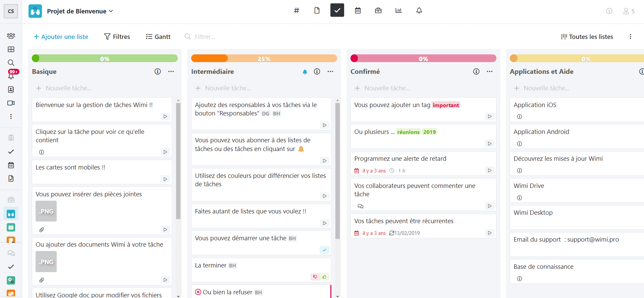This screenshot has width=644, height=298.
Task: Open sidebar conversations chat icon
Action: point(11,253)
